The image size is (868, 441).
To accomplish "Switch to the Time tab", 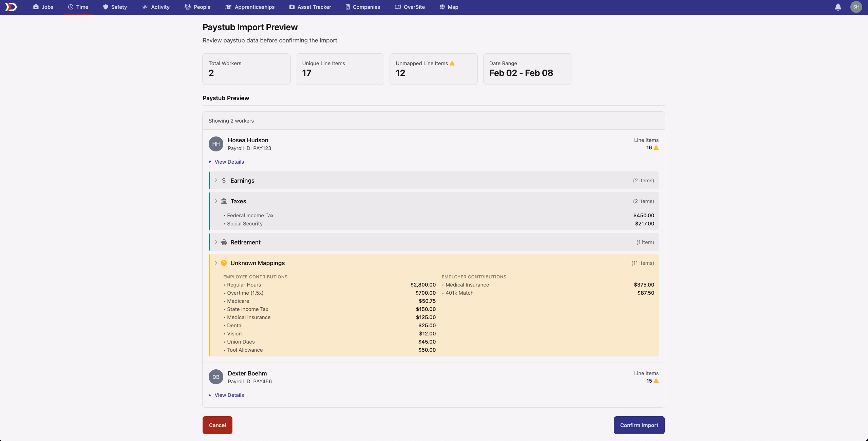I will click(x=78, y=7).
